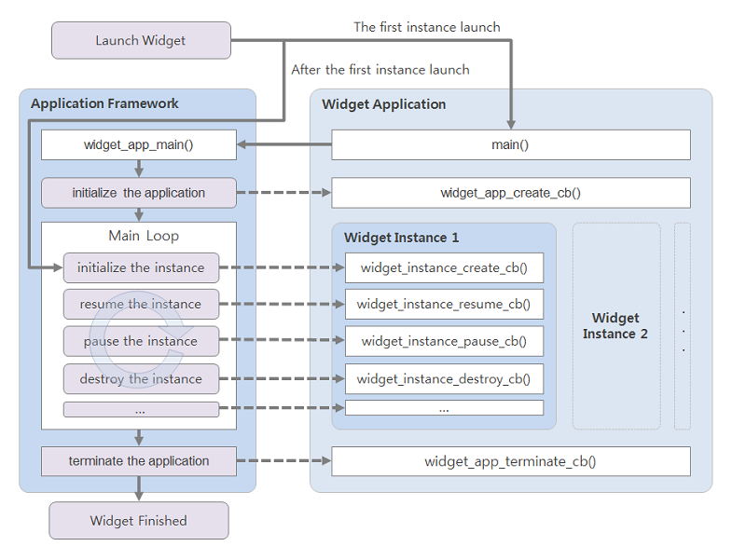Select the widget_app_create_cb() callback box
Image resolution: width=746 pixels, height=560 pixels.
pos(510,192)
